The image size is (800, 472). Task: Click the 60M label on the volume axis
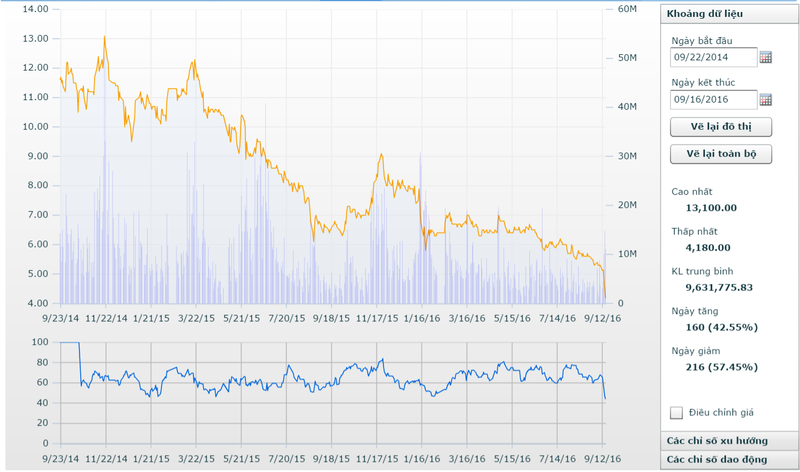tap(627, 9)
